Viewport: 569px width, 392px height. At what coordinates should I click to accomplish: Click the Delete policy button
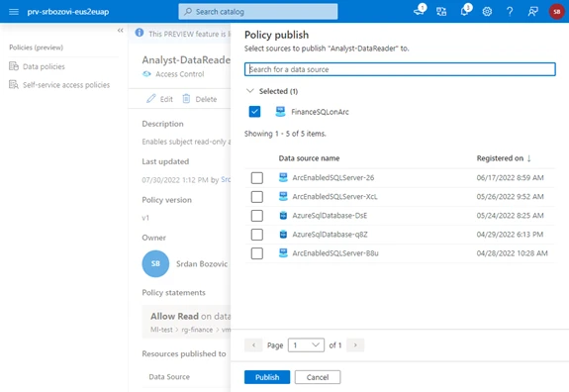[x=200, y=99]
